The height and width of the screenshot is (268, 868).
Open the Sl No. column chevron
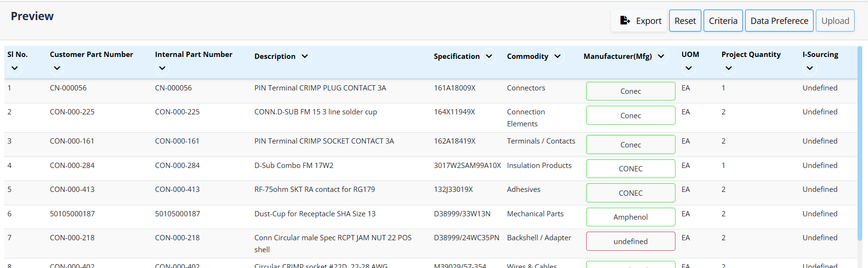pos(15,68)
